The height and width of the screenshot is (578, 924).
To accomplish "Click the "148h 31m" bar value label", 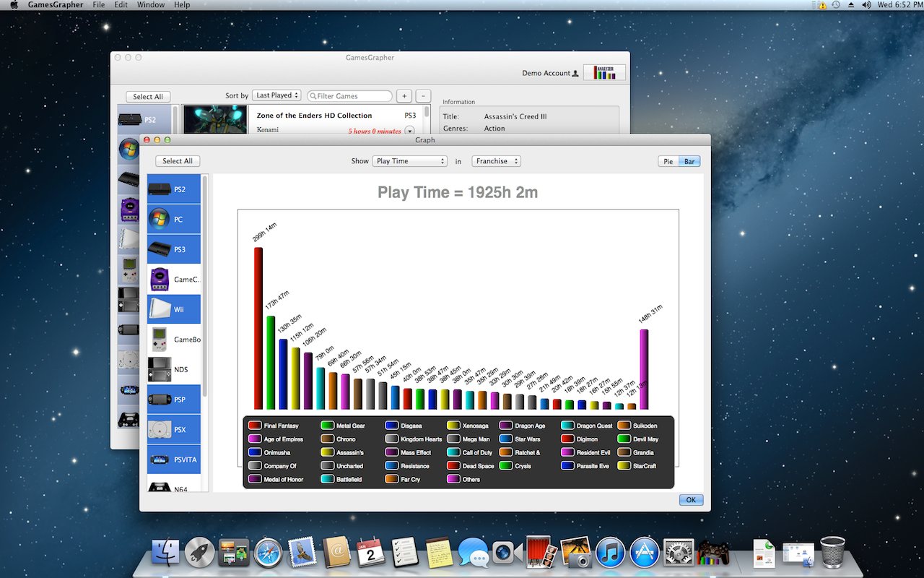I will [650, 315].
